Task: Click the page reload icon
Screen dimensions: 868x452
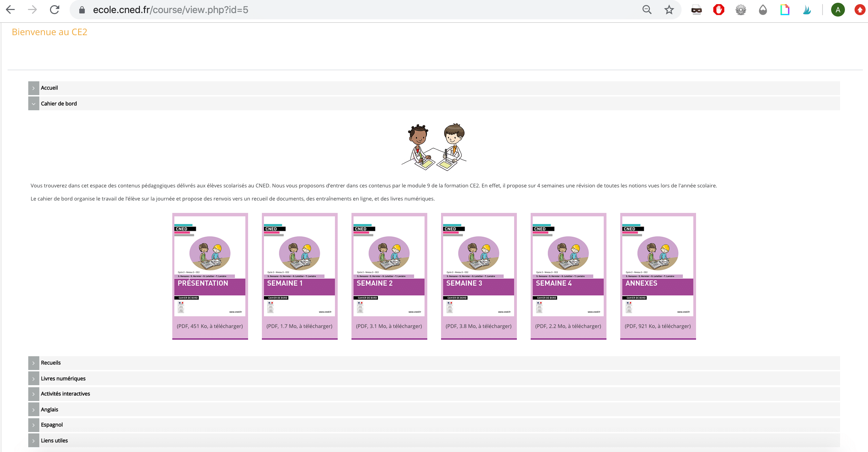Action: (54, 10)
